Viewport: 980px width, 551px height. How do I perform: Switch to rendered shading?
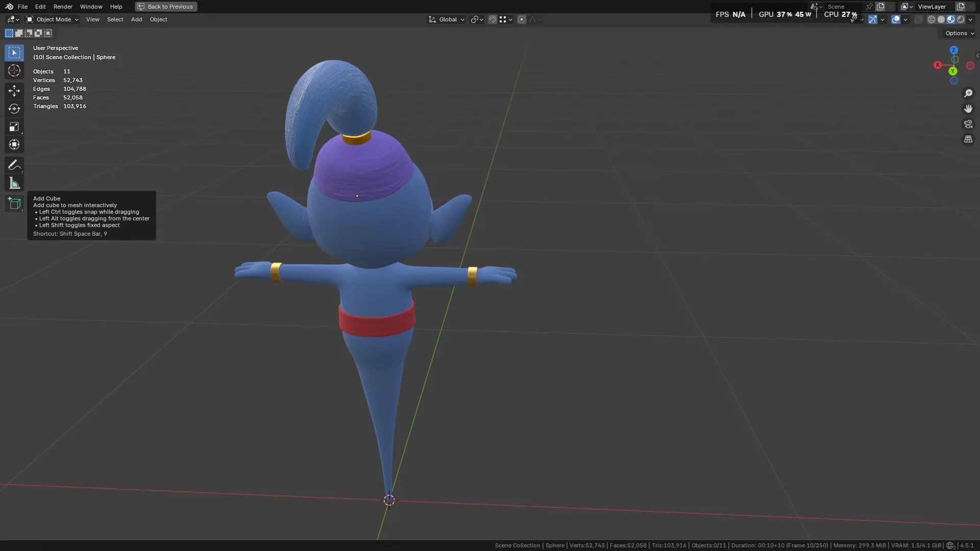click(961, 19)
